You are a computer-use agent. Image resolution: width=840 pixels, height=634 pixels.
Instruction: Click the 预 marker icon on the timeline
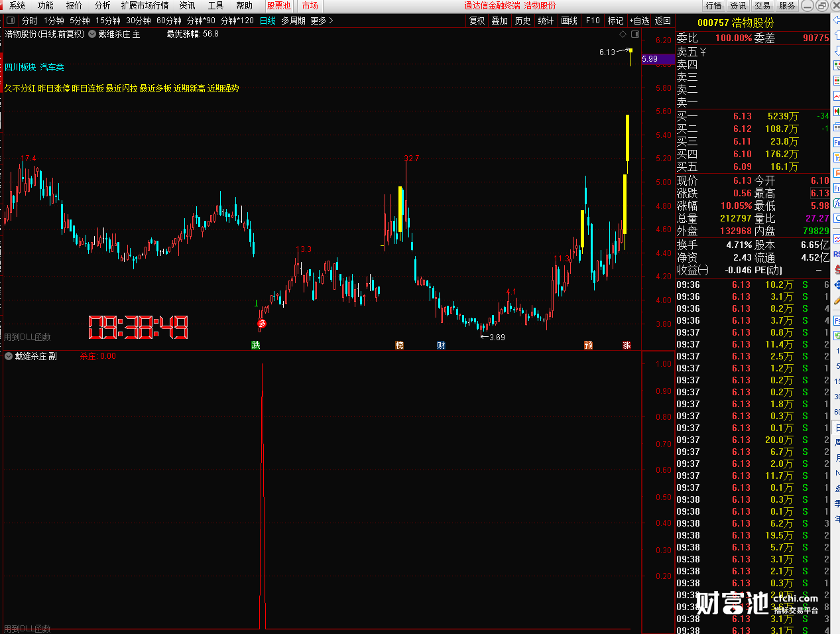(x=588, y=345)
